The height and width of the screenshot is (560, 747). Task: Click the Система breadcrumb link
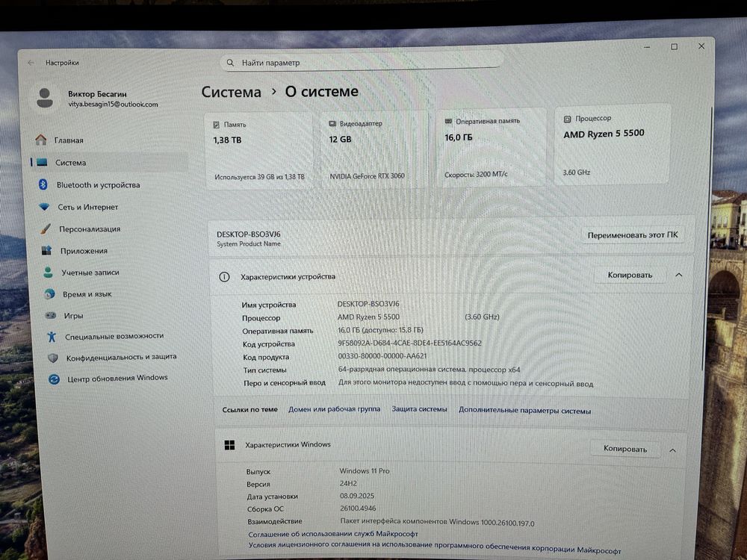pos(231,92)
